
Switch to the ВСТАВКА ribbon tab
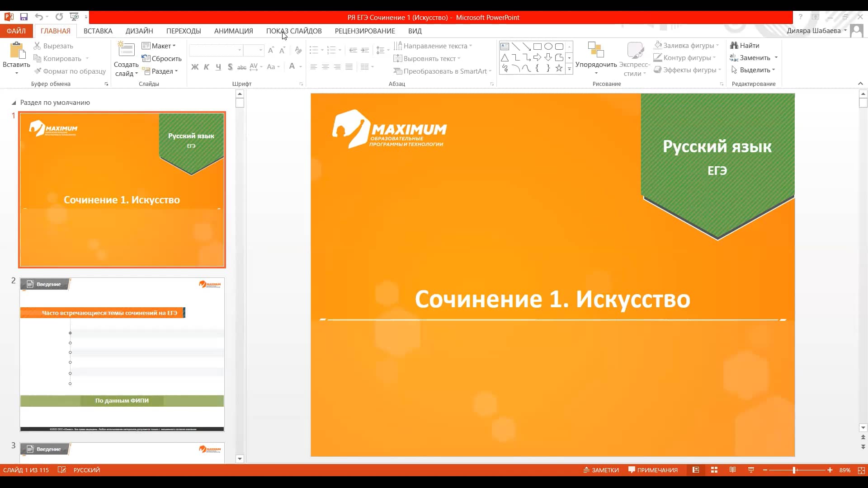(x=98, y=31)
